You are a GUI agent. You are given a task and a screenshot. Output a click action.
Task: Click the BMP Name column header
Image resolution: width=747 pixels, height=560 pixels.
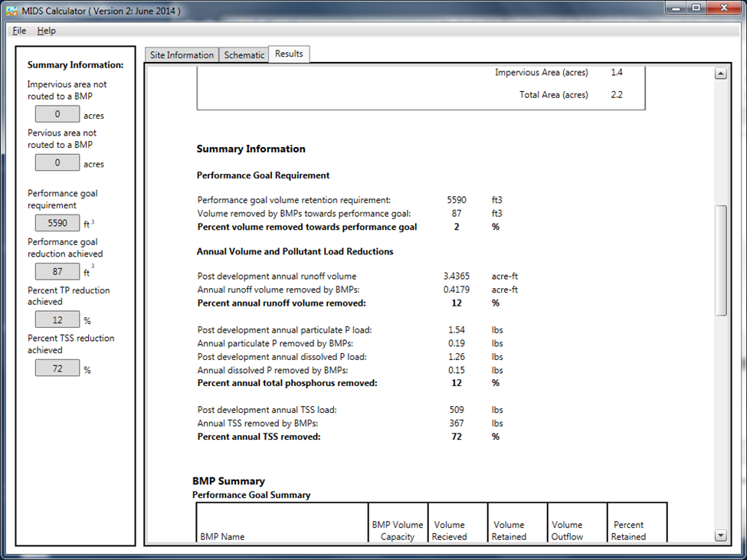[x=221, y=537]
